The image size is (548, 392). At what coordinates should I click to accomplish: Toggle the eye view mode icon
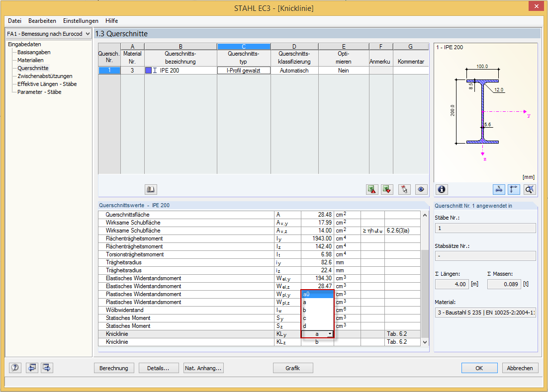pyautogui.click(x=421, y=190)
